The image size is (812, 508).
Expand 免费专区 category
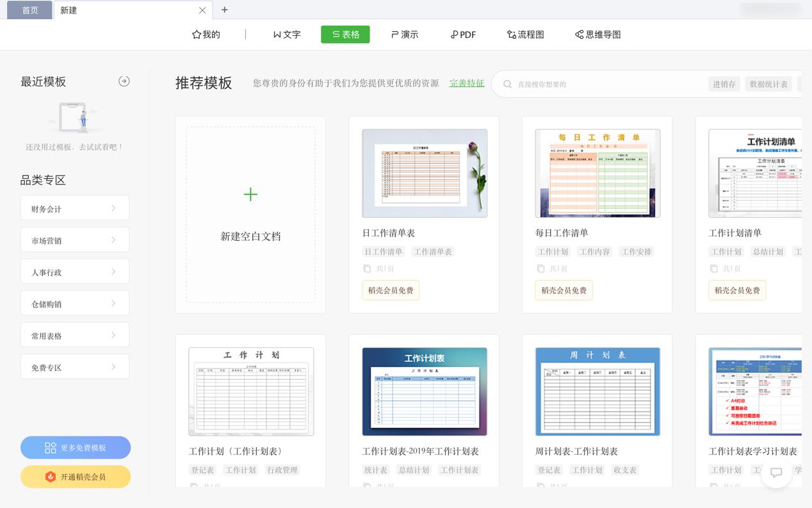[x=75, y=367]
